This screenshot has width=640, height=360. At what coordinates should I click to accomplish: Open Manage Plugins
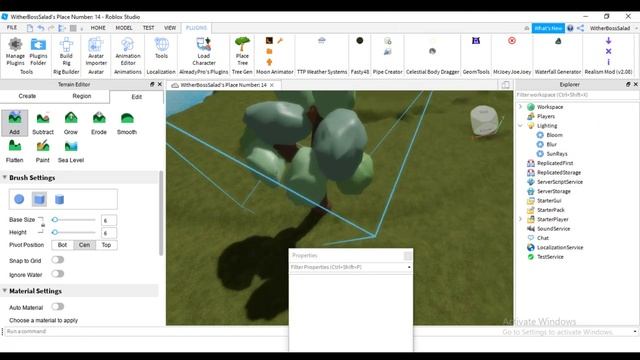tap(15, 51)
